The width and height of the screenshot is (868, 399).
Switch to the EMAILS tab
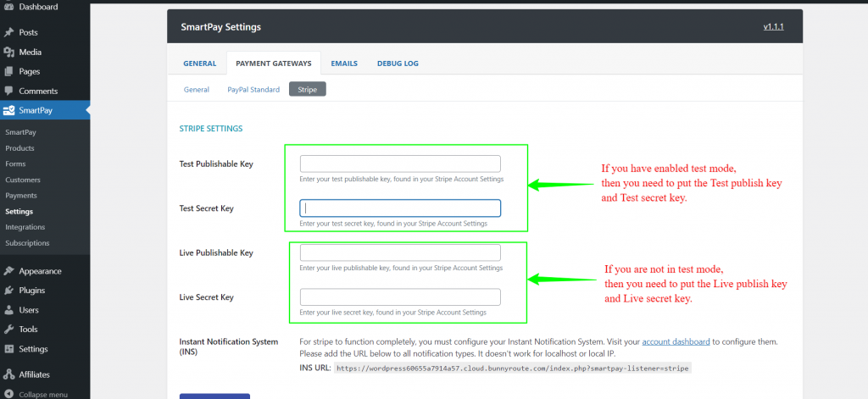coord(344,64)
